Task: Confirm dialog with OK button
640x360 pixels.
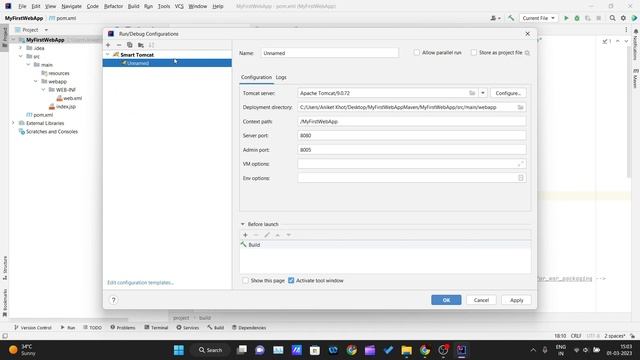Action: [446, 300]
